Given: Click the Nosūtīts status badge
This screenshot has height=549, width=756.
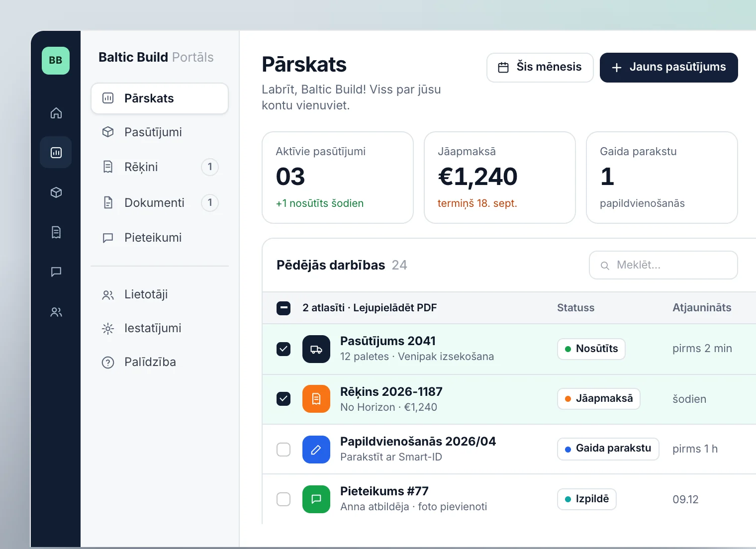Looking at the screenshot, I should [591, 349].
